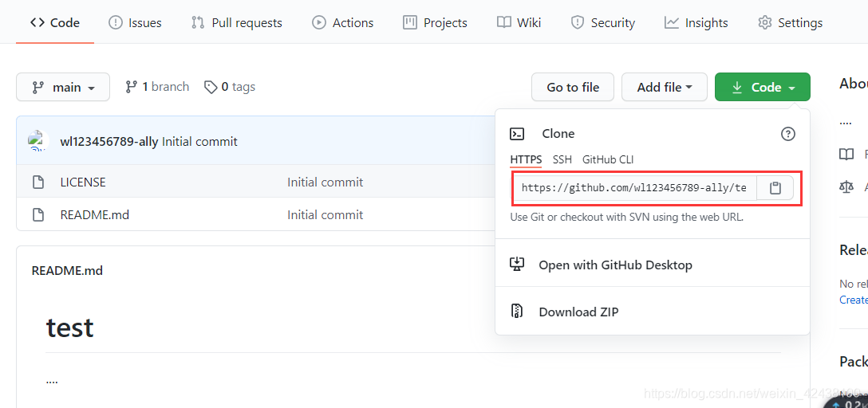Click the Code brackets icon in tab
Viewport: 868px width, 408px height.
coord(37,22)
